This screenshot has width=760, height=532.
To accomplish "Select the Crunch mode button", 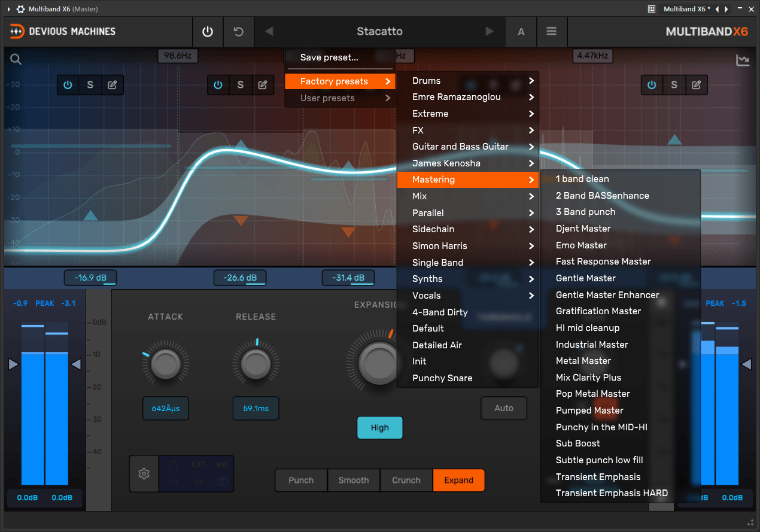I will pyautogui.click(x=406, y=480).
